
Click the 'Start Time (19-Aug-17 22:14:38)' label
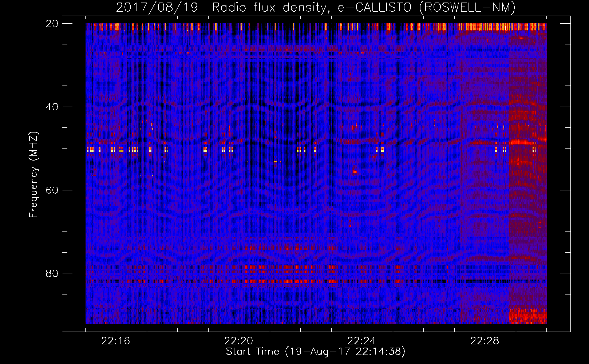(316, 352)
